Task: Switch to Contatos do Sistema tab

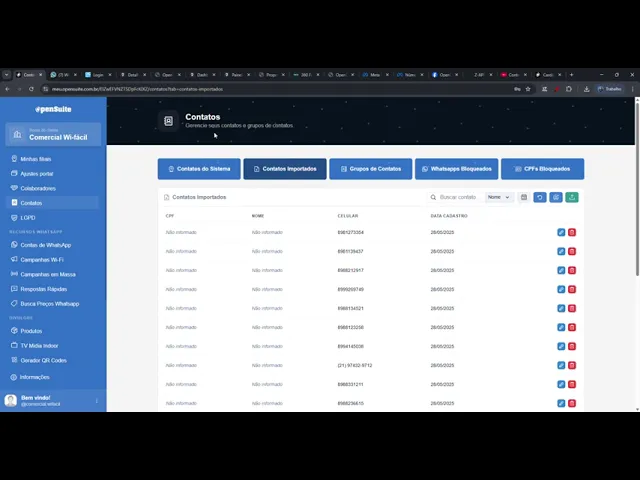Action: pos(199,169)
